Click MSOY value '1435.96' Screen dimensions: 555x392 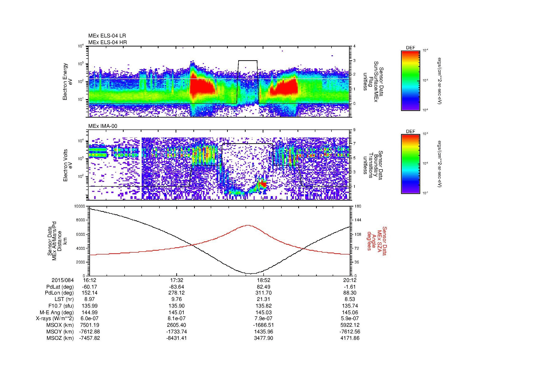tap(264, 332)
